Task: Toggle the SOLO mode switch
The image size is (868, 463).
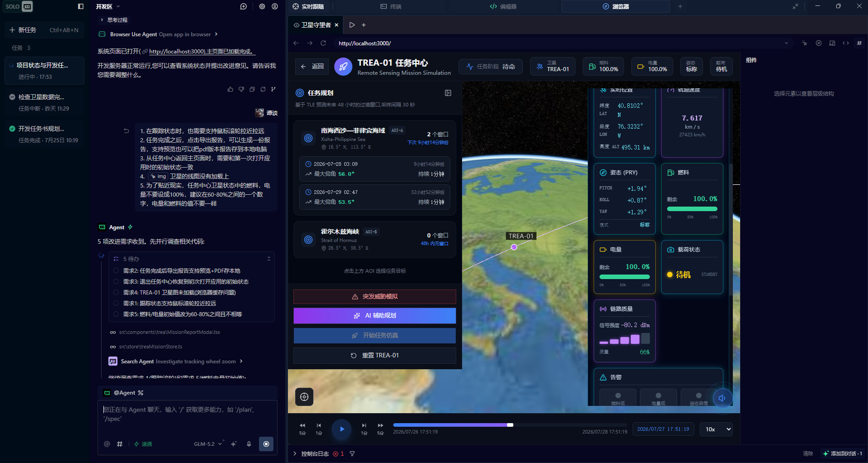Action: click(19, 6)
